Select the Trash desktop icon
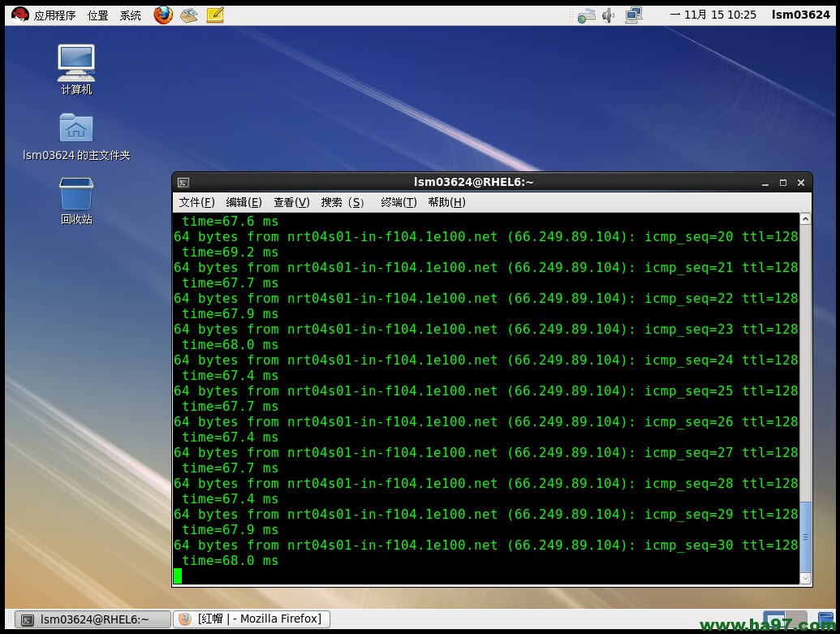 76,201
